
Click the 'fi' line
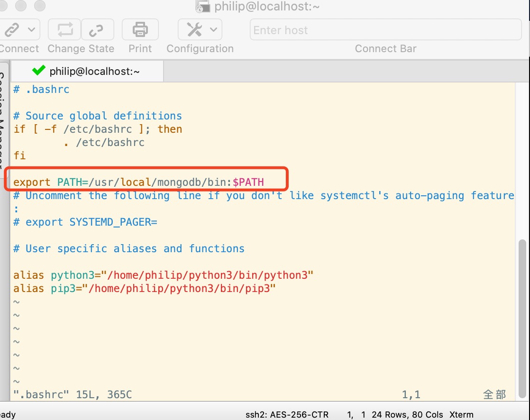(x=19, y=155)
